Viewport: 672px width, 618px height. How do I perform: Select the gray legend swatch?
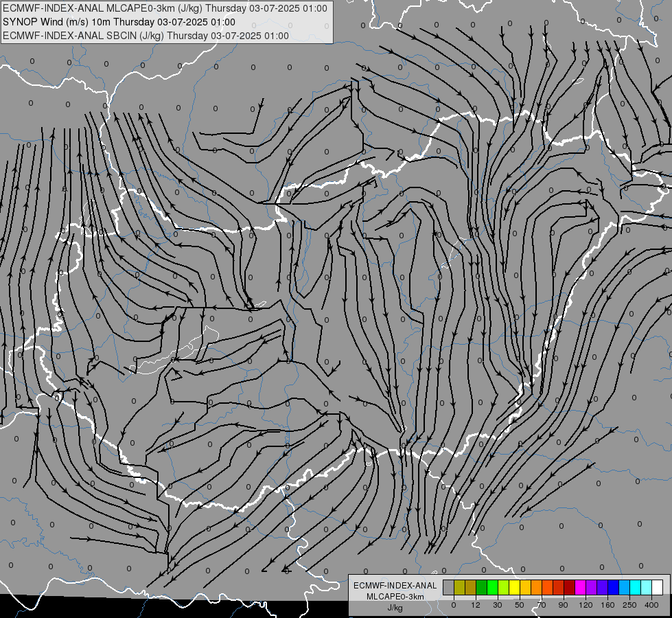[448, 588]
